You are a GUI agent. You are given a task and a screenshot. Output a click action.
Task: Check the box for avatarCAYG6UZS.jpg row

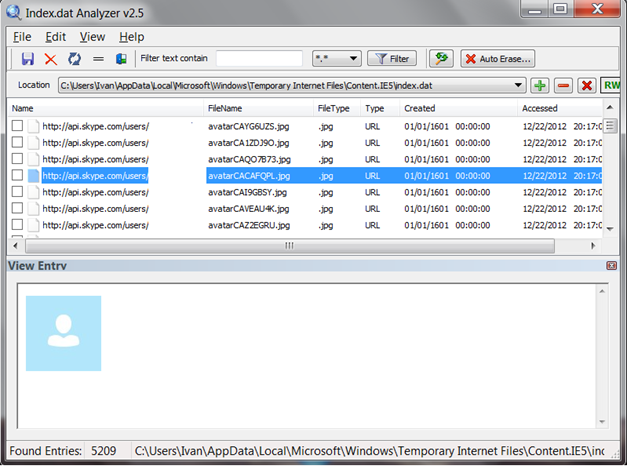click(17, 126)
